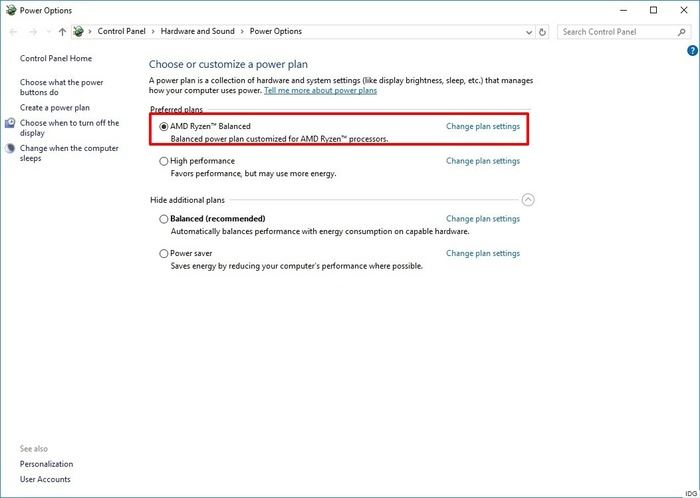Click Power Options breadcrumb
Viewport: 700px width, 498px height.
tap(275, 31)
